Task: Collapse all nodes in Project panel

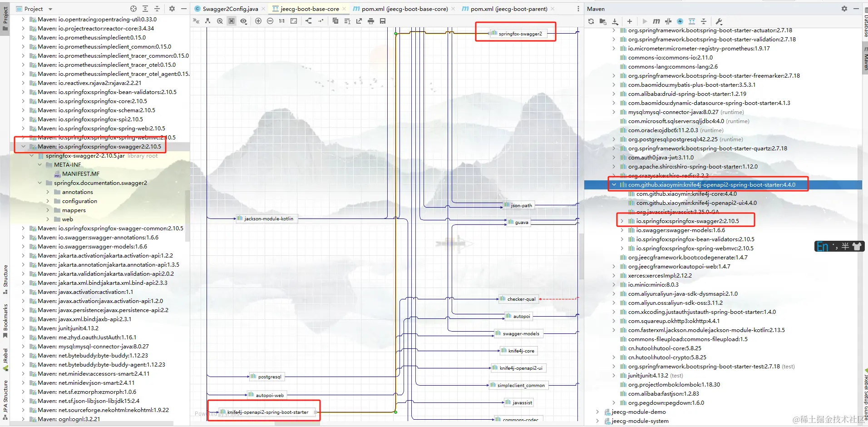Action: [157, 9]
